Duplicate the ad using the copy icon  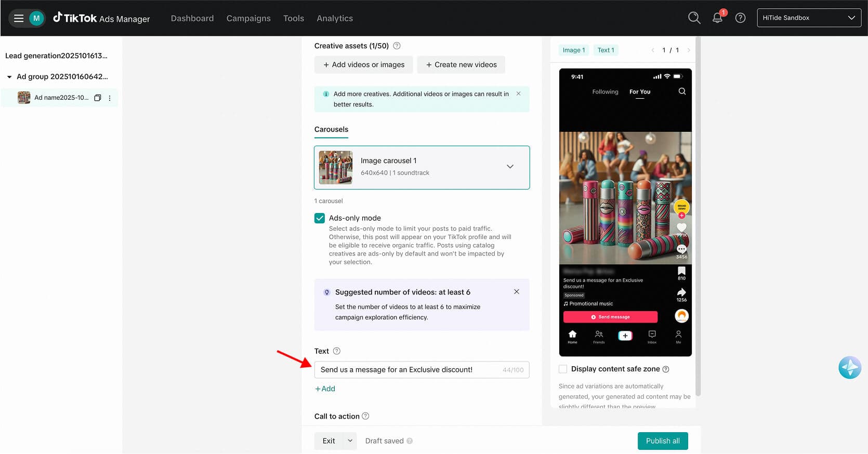[97, 98]
